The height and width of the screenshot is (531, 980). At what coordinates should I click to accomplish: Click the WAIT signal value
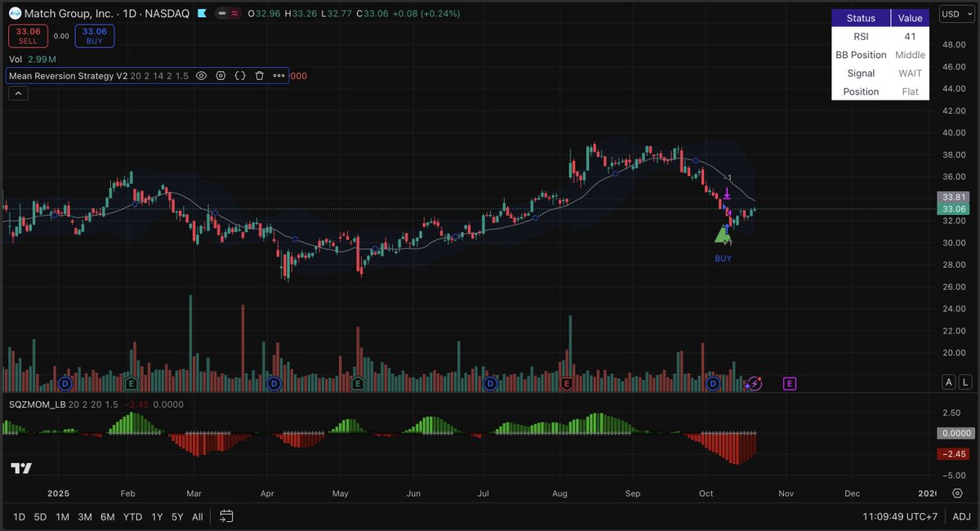coord(910,74)
